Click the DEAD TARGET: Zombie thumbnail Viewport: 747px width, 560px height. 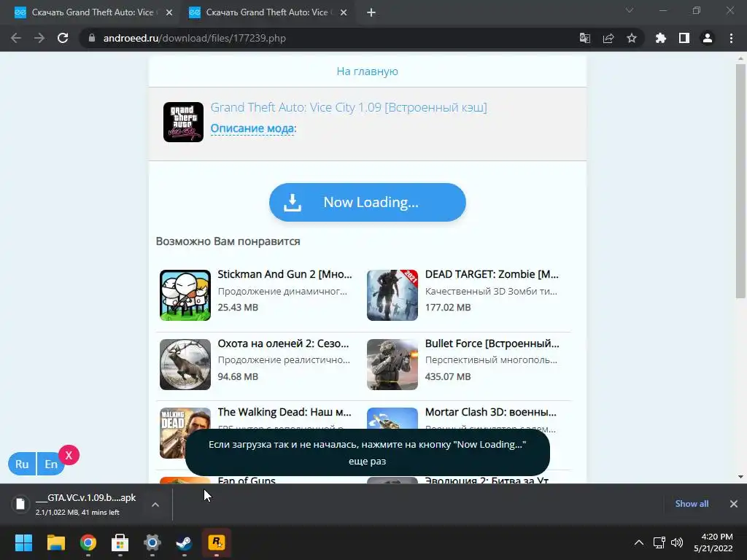point(392,295)
